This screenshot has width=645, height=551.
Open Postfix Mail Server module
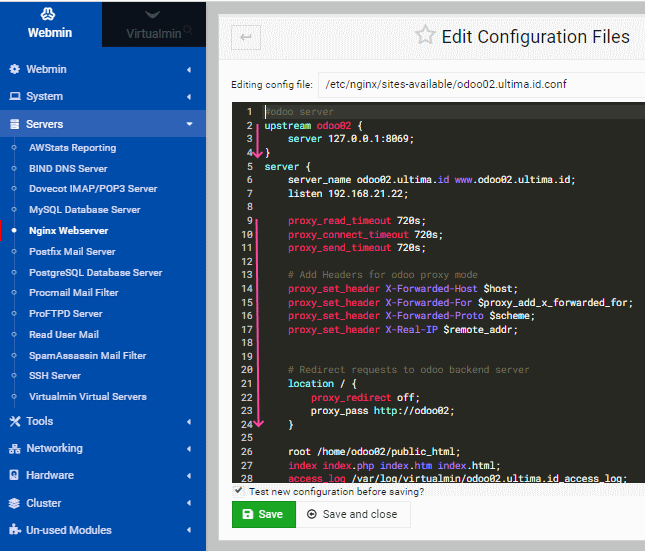click(x=72, y=252)
